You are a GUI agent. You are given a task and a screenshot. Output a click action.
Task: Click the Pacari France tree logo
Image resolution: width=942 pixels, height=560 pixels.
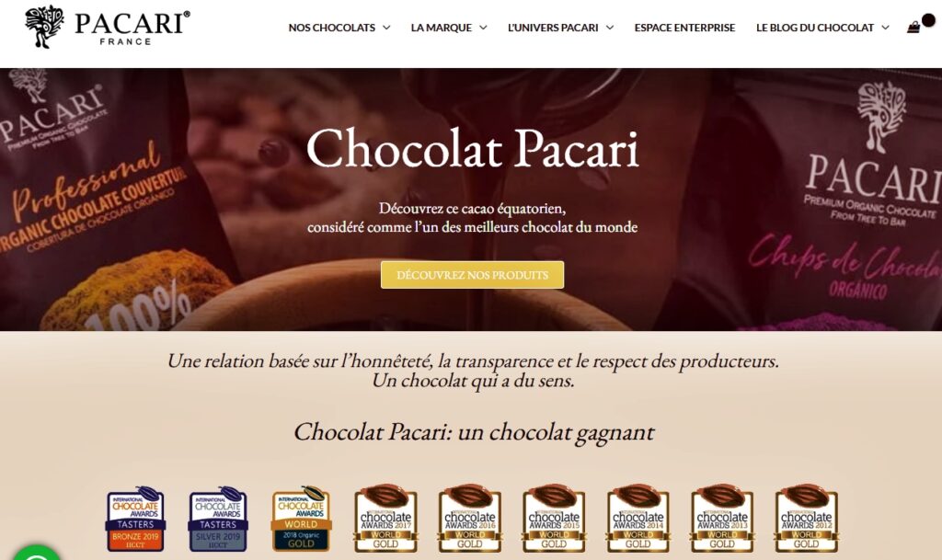[x=44, y=27]
